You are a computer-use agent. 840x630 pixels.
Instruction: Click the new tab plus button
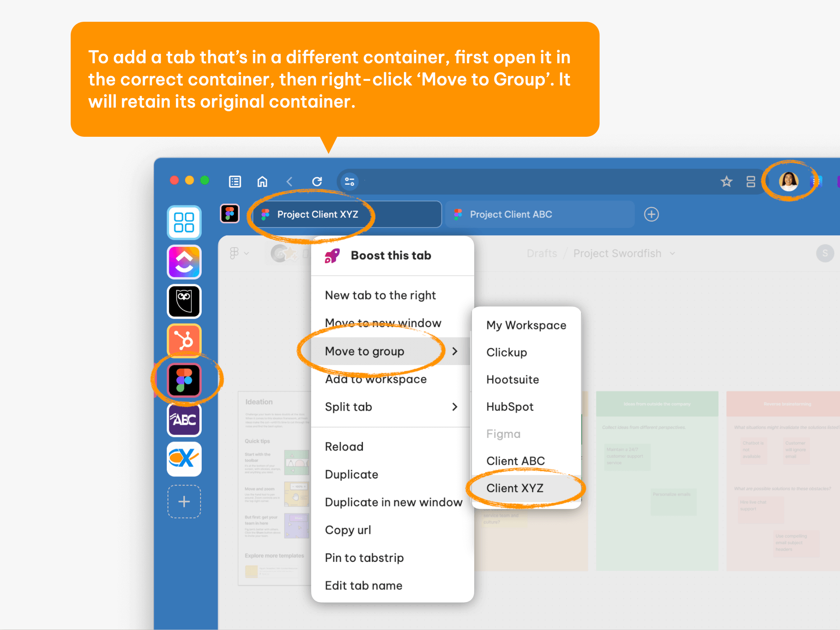click(651, 214)
